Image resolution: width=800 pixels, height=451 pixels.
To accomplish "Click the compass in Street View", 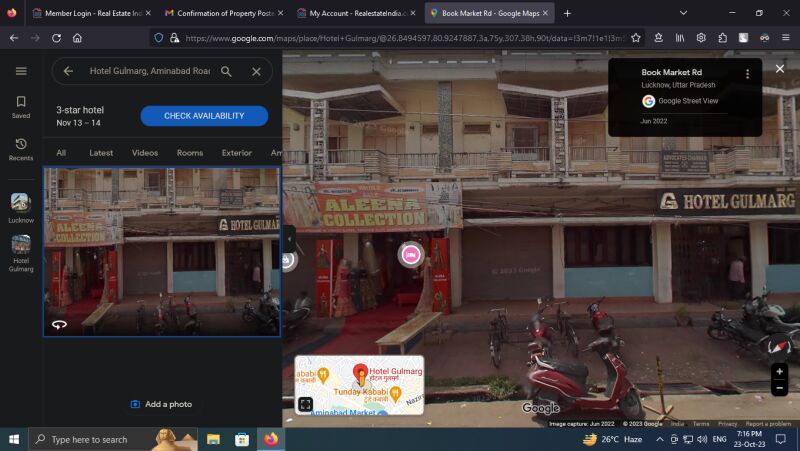I will (x=779, y=347).
